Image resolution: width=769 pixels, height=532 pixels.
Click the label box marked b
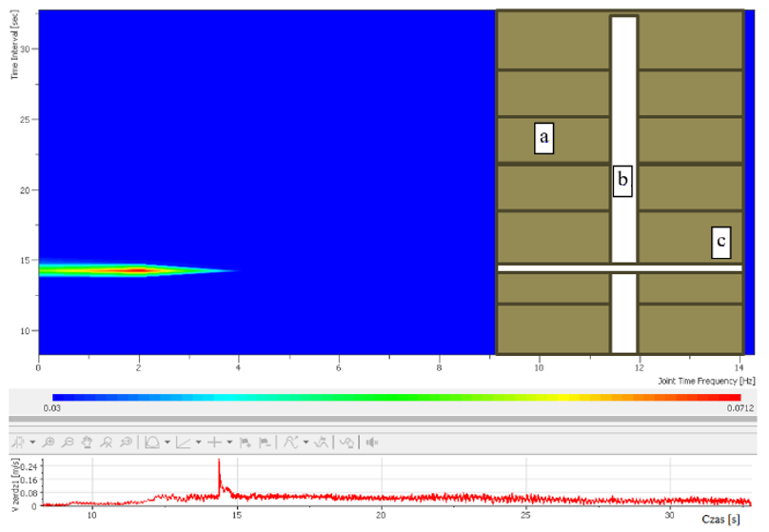(622, 181)
